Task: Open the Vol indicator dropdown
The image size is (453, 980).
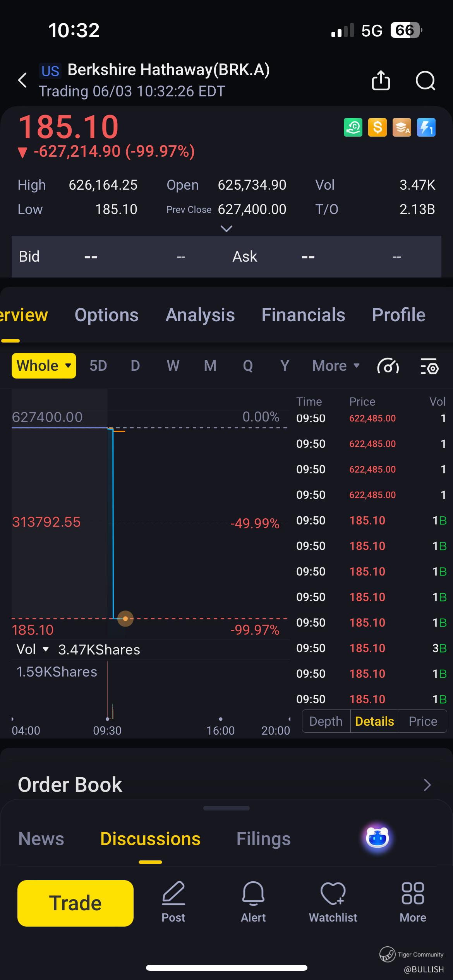Action: [33, 649]
